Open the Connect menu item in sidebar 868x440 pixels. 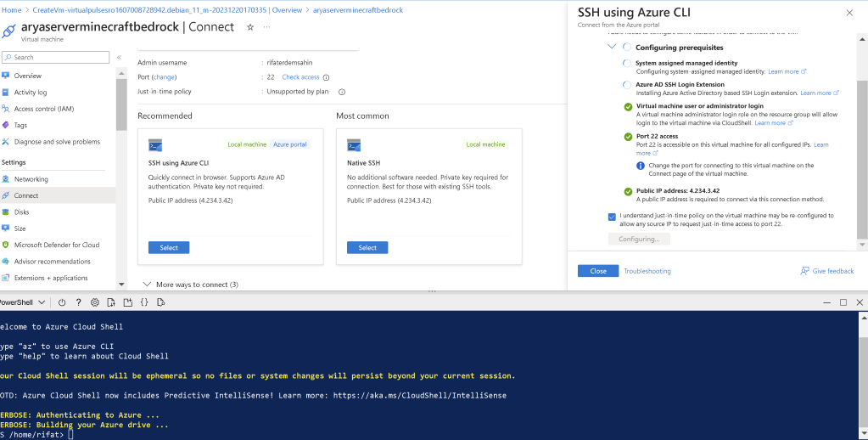(x=58, y=195)
